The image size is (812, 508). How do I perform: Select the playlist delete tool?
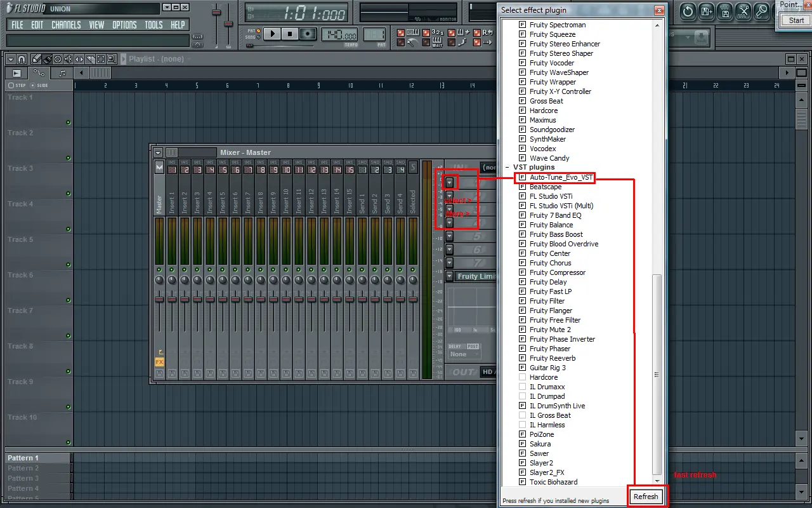[57, 58]
